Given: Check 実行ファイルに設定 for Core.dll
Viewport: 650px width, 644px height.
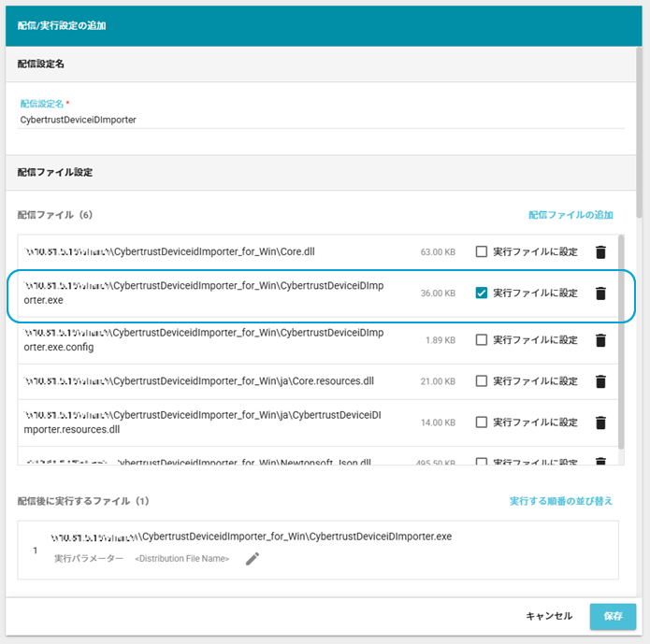Looking at the screenshot, I should pyautogui.click(x=482, y=252).
